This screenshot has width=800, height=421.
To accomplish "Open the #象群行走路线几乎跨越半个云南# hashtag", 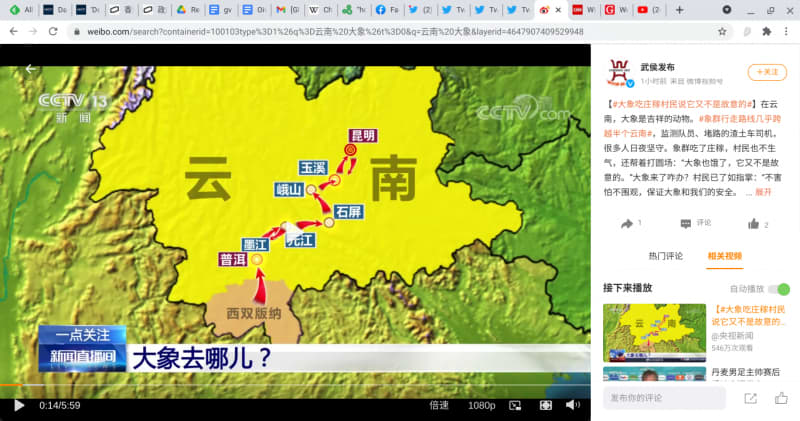I will (692, 126).
